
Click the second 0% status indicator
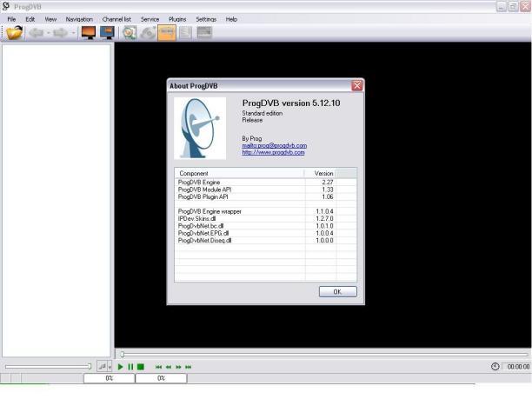pyautogui.click(x=161, y=378)
